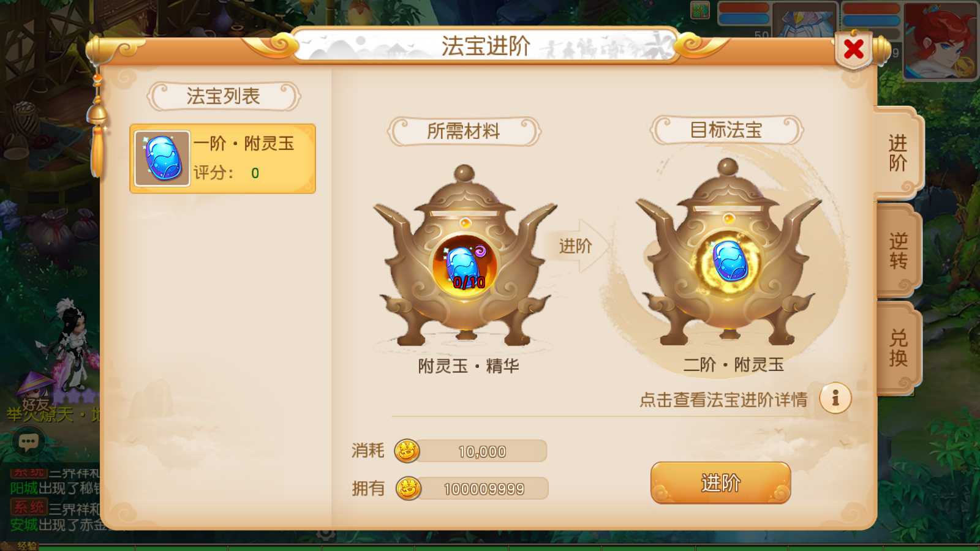Click the blue jade gem thumbnail icon

(x=162, y=159)
